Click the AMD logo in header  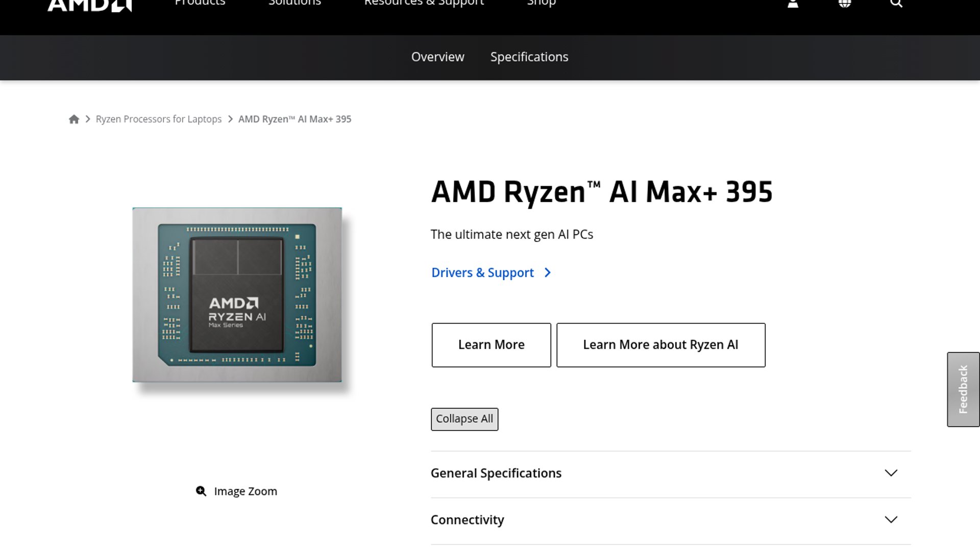(x=89, y=5)
